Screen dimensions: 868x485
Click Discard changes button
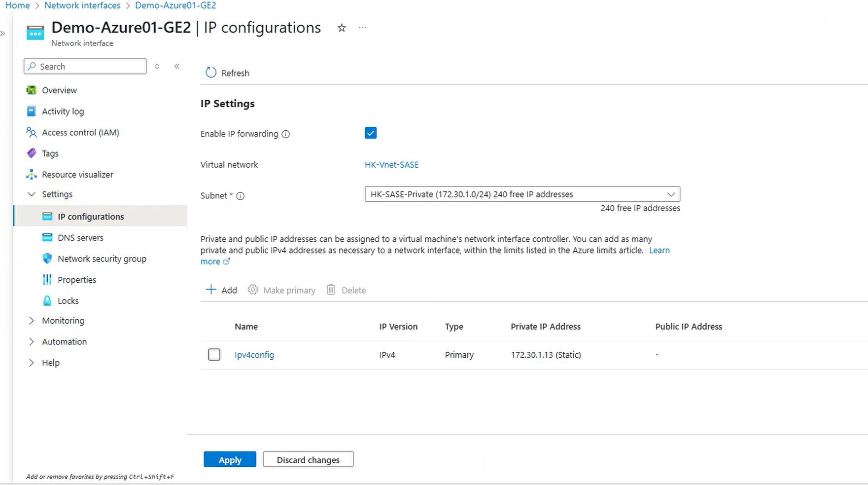tap(308, 459)
